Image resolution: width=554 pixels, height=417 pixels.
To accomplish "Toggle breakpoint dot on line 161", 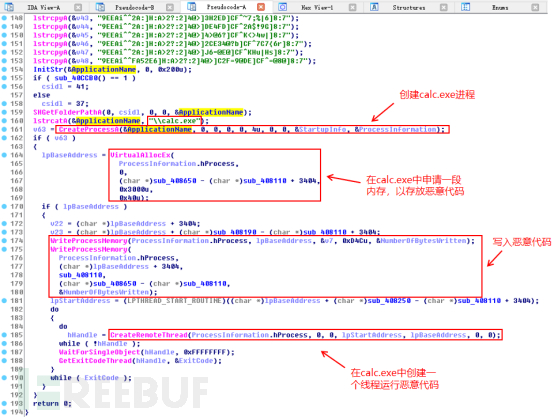I will pyautogui.click(x=4, y=129).
